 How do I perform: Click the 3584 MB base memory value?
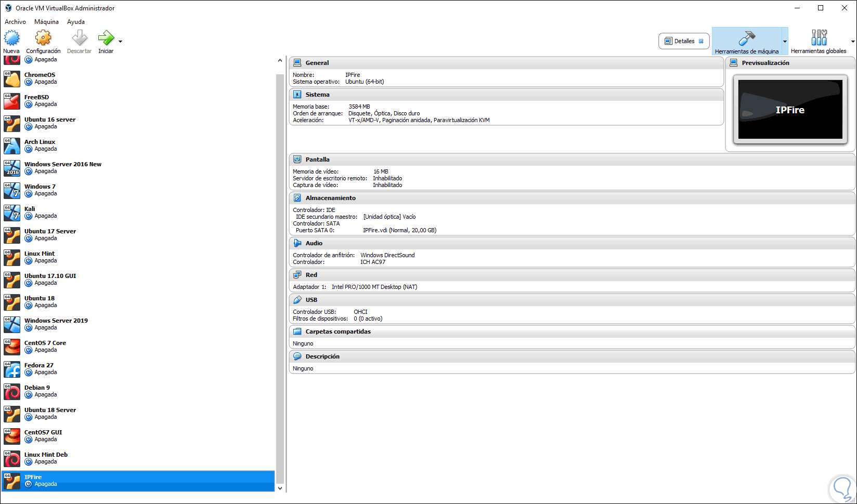pyautogui.click(x=359, y=107)
